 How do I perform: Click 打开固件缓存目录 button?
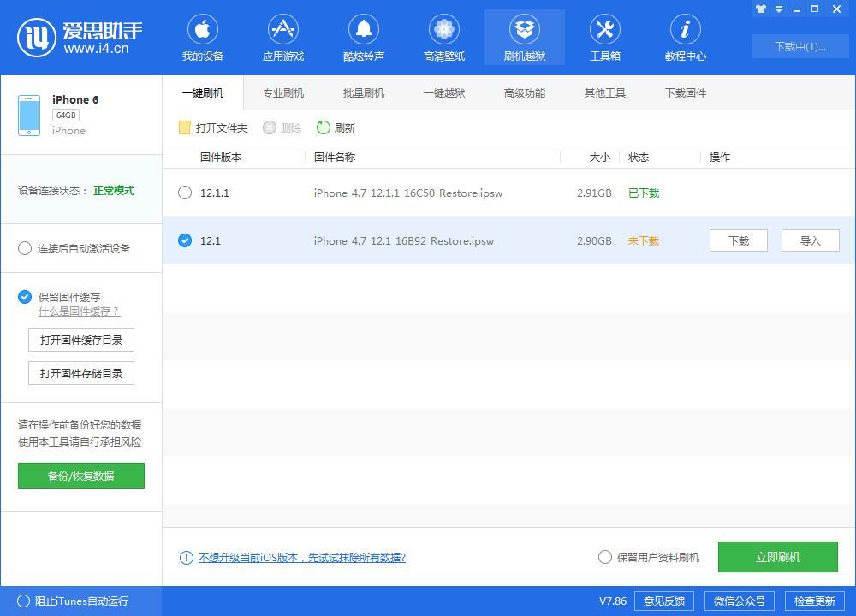tap(80, 340)
